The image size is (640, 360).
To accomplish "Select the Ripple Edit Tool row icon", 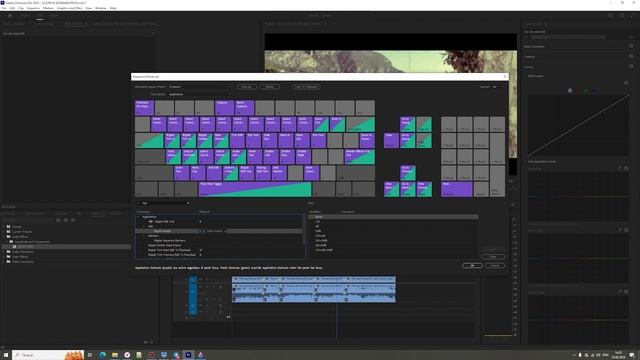I will tap(151, 221).
